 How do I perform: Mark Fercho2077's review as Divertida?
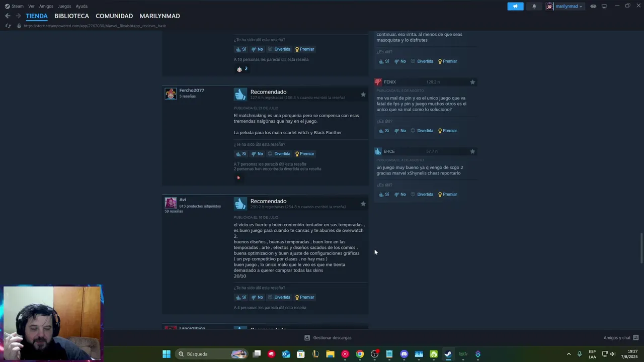[x=279, y=154]
